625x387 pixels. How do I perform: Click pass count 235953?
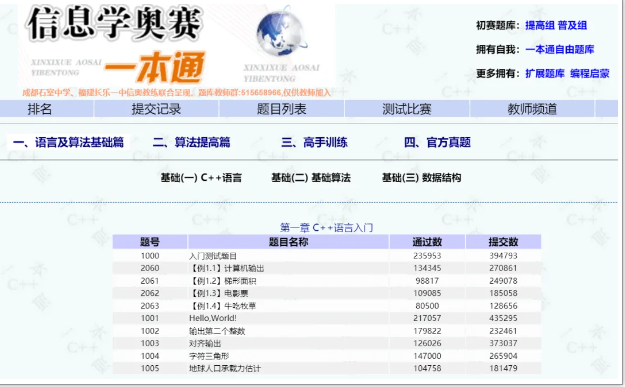427,256
